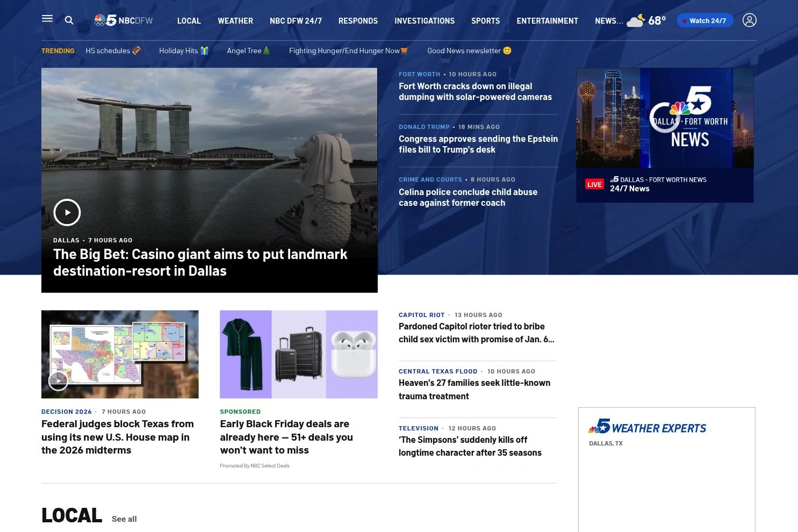This screenshot has width=798, height=532.
Task: Read Heaven's 27 families trauma treatment story
Action: [x=475, y=389]
